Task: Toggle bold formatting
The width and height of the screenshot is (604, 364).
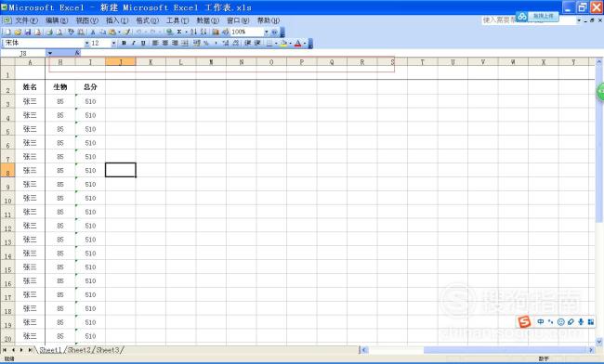Action: (124, 43)
